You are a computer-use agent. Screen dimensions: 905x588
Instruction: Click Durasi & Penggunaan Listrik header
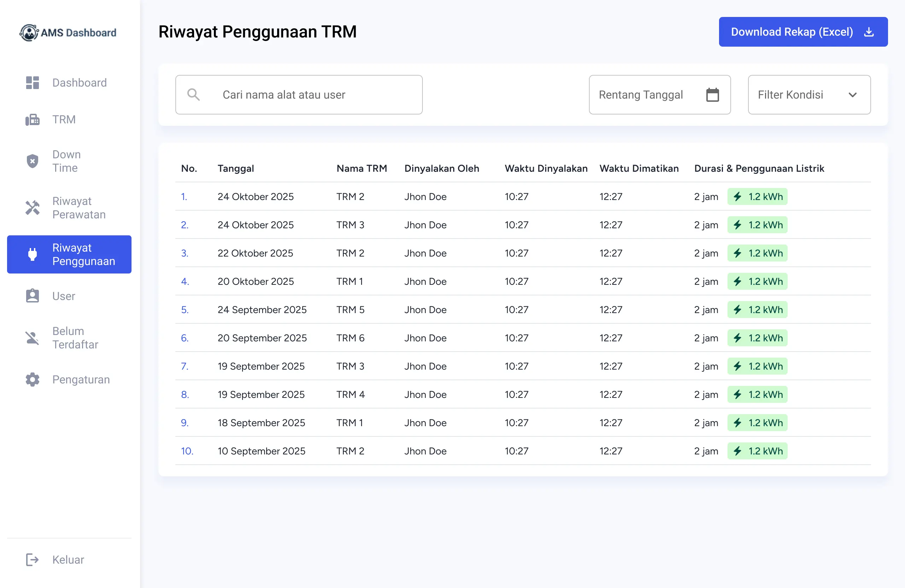coord(759,169)
